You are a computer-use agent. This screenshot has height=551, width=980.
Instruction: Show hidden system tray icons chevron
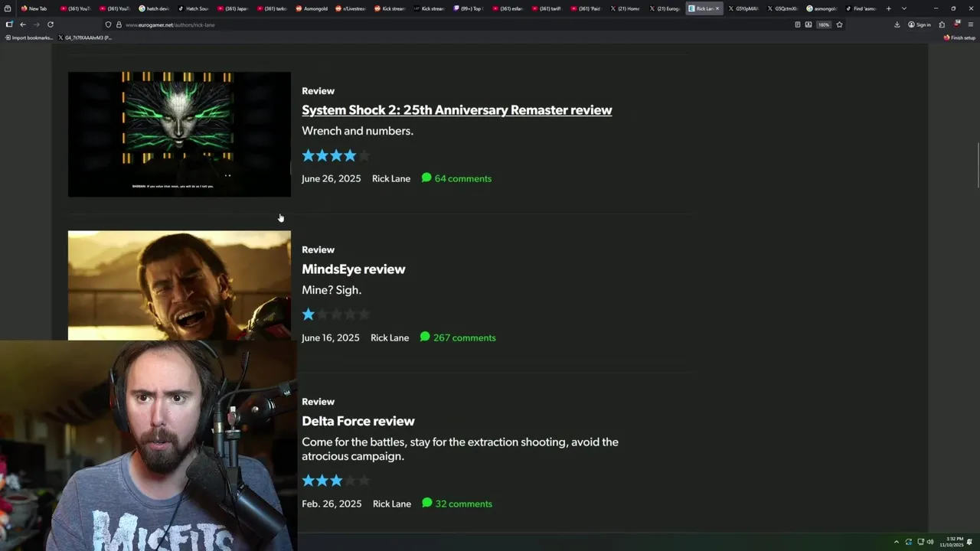pos(897,542)
